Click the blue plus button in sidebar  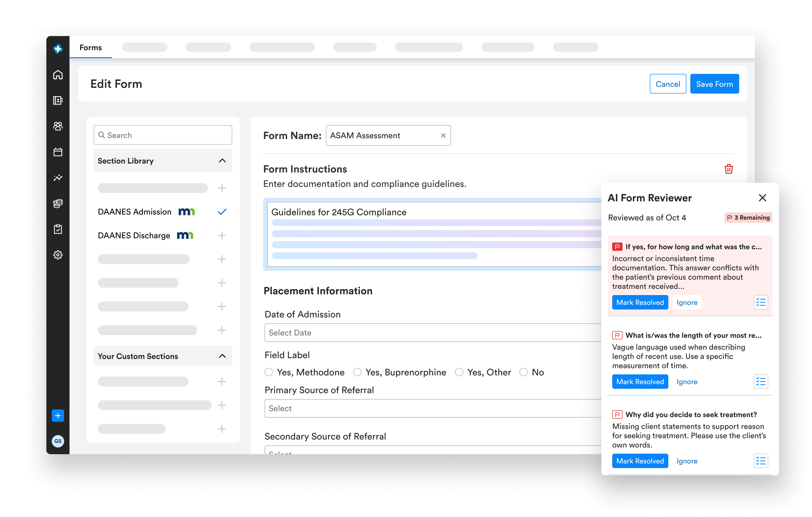point(58,415)
